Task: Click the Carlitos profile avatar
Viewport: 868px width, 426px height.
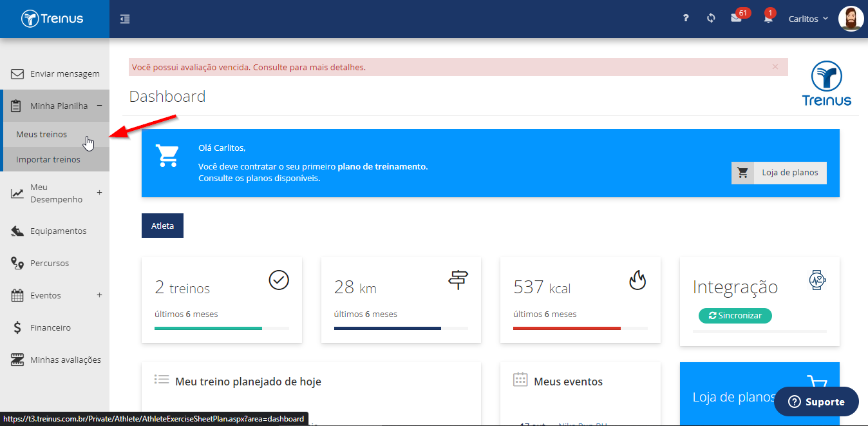Action: point(851,19)
